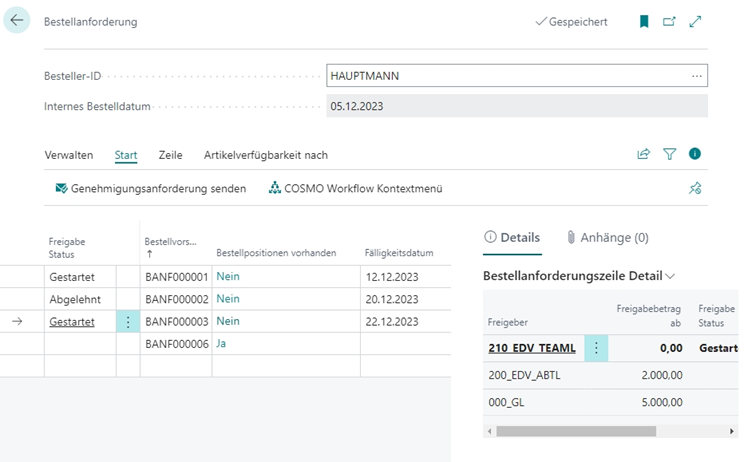The width and height of the screenshot is (752, 462).
Task: Click the expand to full screen icon
Action: 696,21
